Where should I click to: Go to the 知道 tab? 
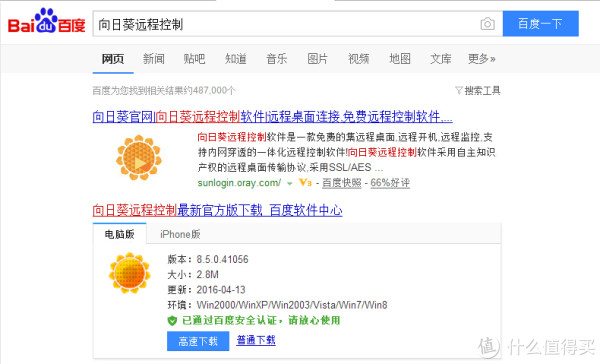(236, 59)
